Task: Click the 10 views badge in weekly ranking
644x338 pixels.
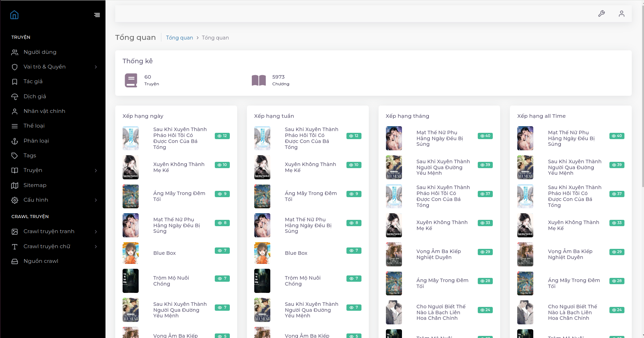Action: click(x=354, y=165)
